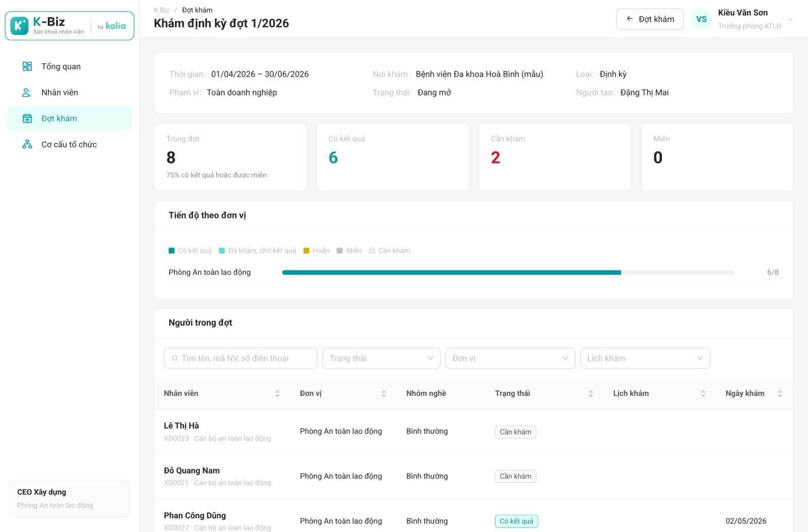Viewport: 808px width, 532px height.
Task: Toggle the Đã khám, chờ kết quả legend
Action: (x=258, y=250)
